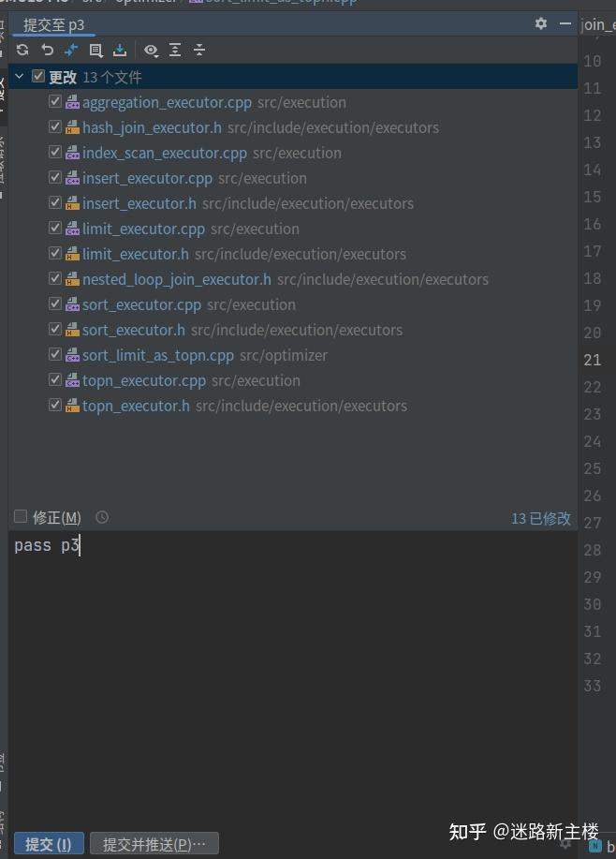The image size is (616, 859).
Task: Switch to the join_e editor tab
Action: pyautogui.click(x=599, y=22)
